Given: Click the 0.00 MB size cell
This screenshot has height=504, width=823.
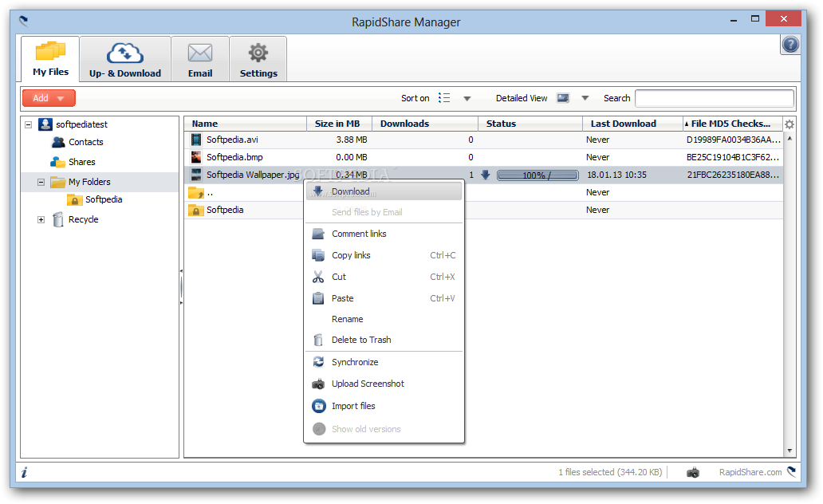Looking at the screenshot, I should pos(352,157).
